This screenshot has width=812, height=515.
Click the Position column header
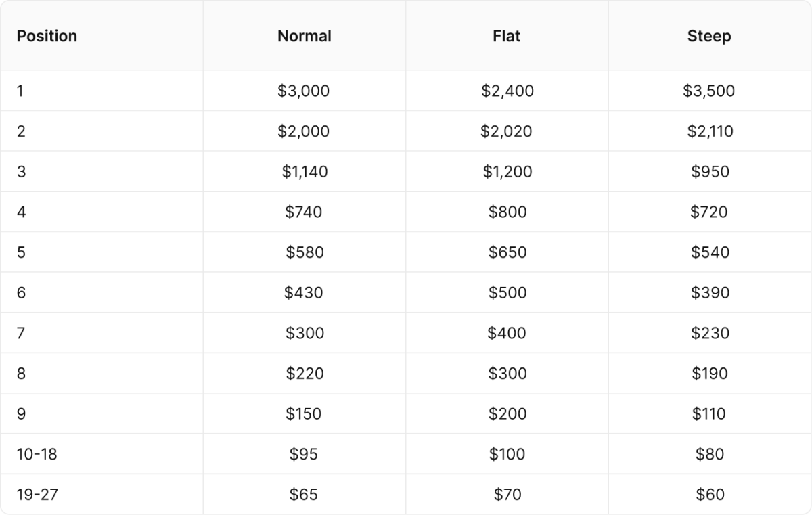click(47, 36)
